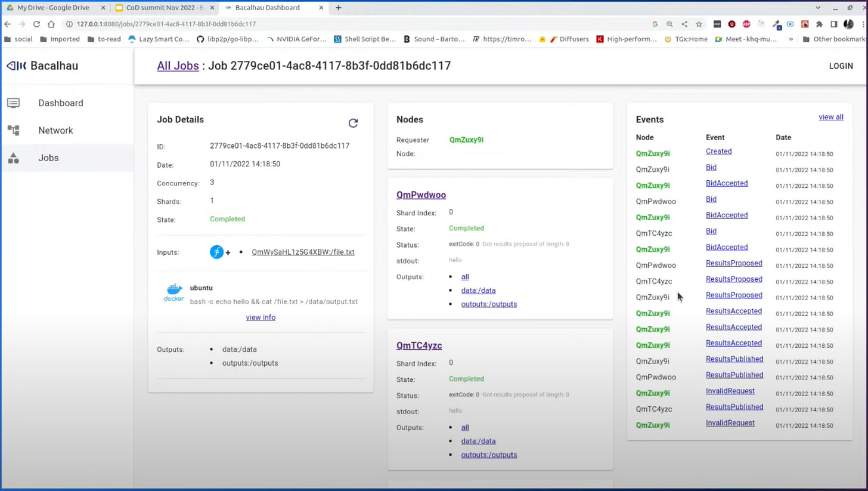Open the Meet - khq-mu bookmark
868x491 pixels.
[746, 39]
